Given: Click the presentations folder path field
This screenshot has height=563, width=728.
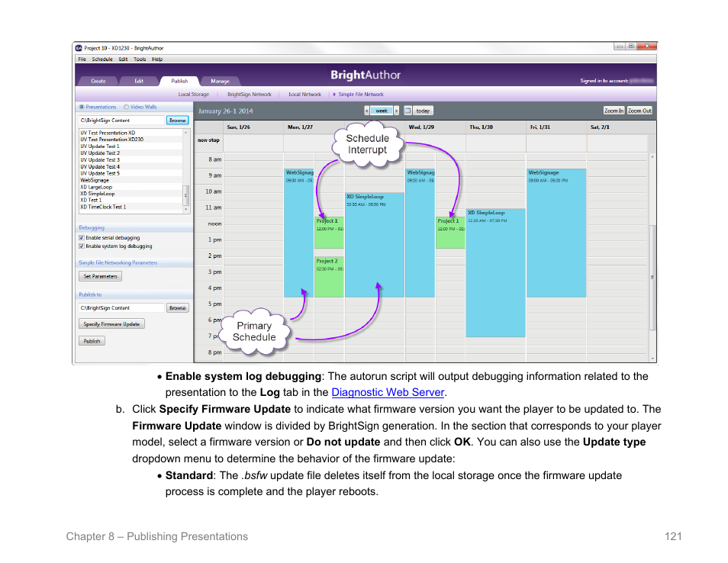Looking at the screenshot, I should tap(121, 121).
